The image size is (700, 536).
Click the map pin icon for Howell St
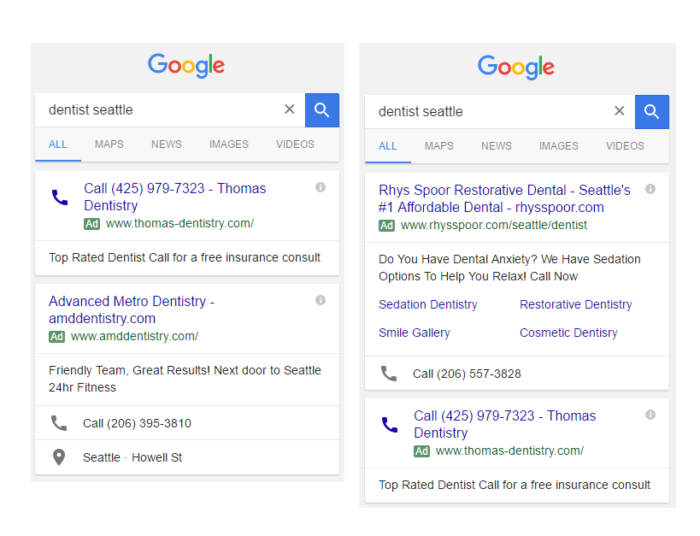click(59, 457)
